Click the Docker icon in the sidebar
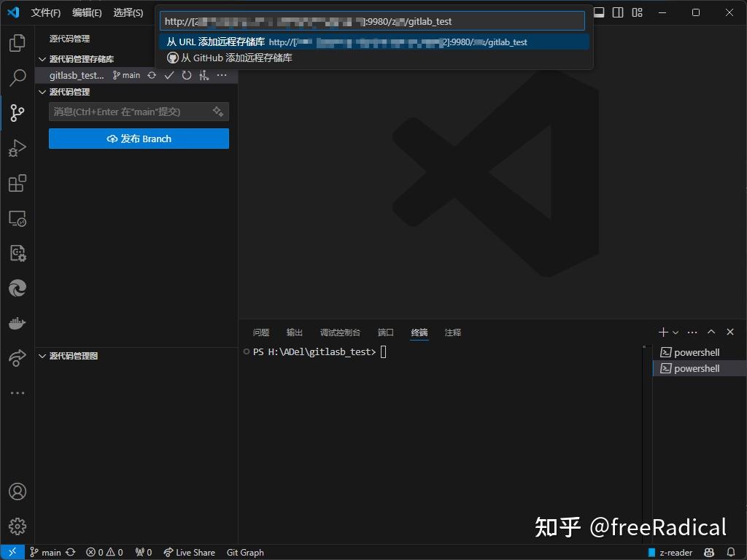Viewport: 747px width, 560px height. coord(16,323)
